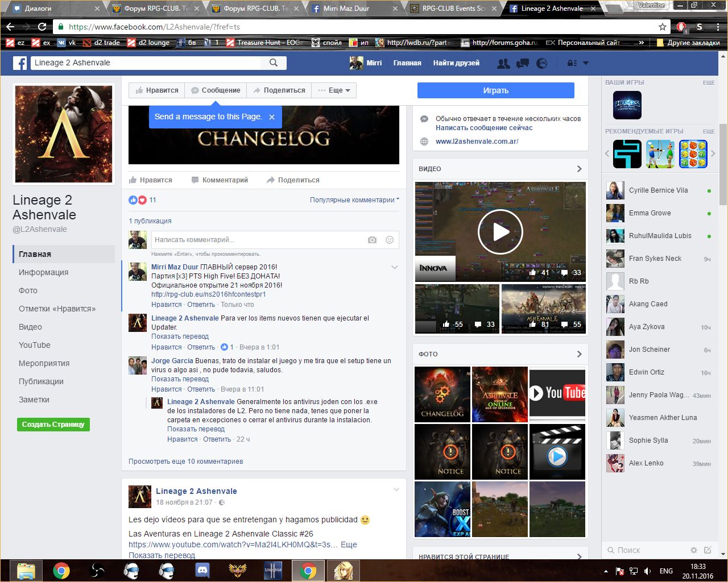Open emoji picker in comment box
Screen dimensions: 728x582
pyautogui.click(x=390, y=240)
